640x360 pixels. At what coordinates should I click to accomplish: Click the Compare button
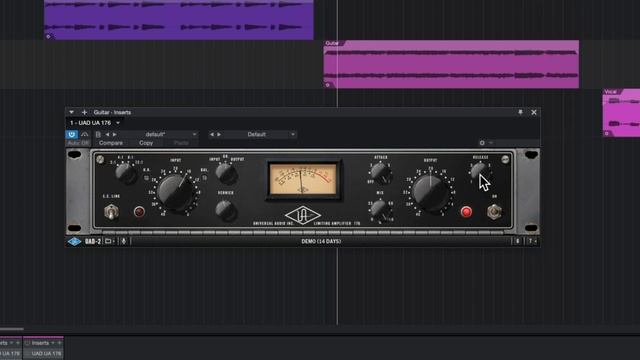click(x=111, y=143)
